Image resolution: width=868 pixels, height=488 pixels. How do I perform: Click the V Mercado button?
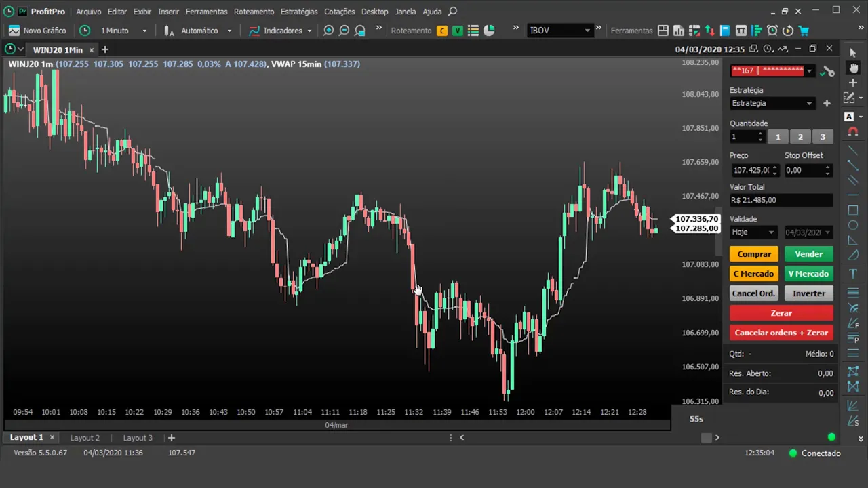[x=808, y=274]
